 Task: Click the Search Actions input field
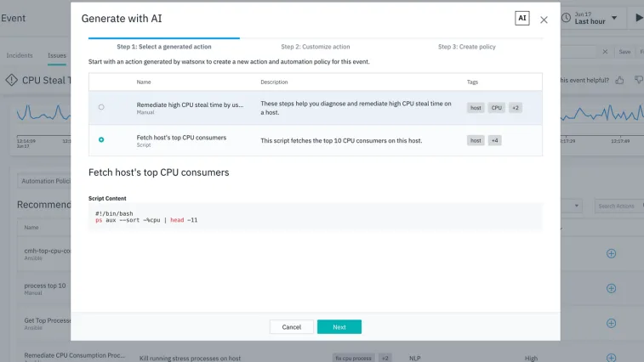click(618, 206)
